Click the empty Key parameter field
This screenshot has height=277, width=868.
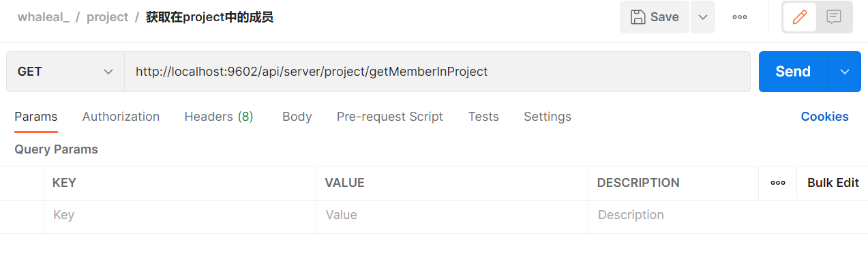[180, 215]
